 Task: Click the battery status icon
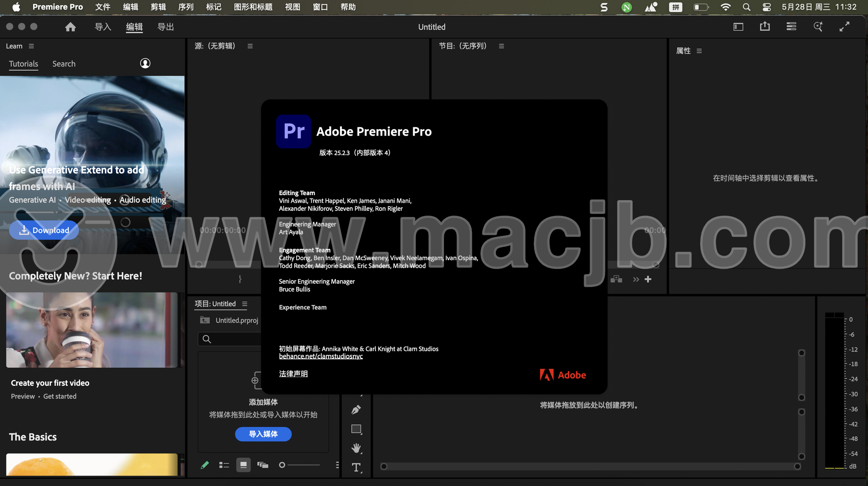click(701, 7)
